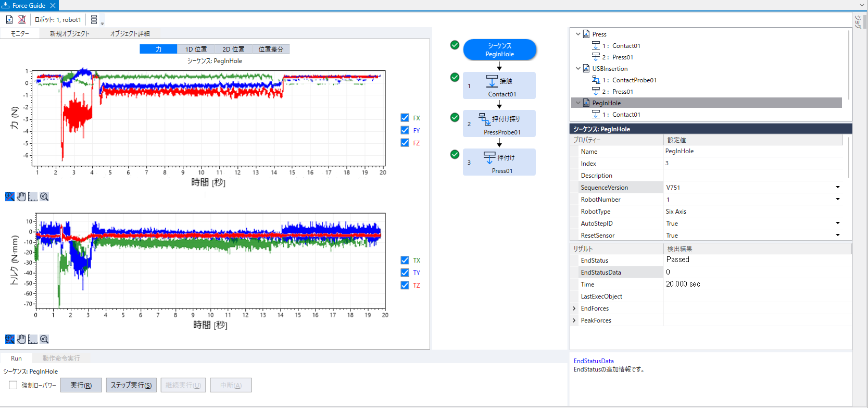
Task: Uncheck the FX force checkbox
Action: (405, 118)
